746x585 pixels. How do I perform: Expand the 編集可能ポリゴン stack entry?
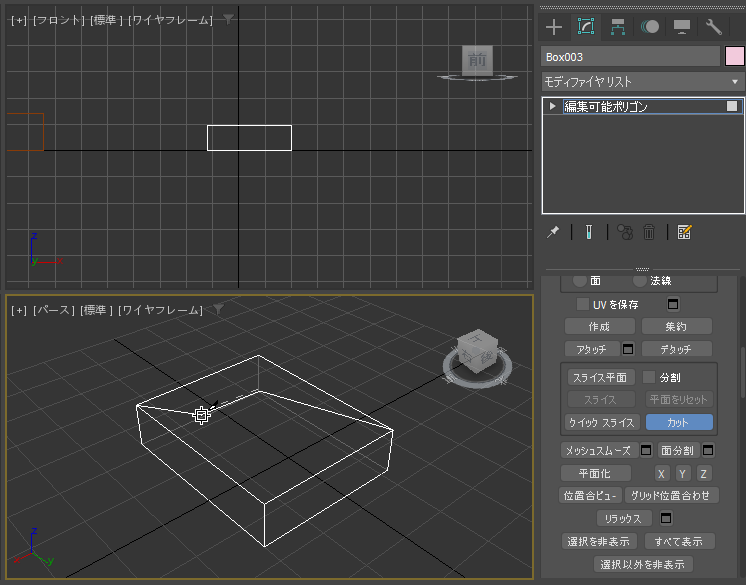[x=552, y=106]
